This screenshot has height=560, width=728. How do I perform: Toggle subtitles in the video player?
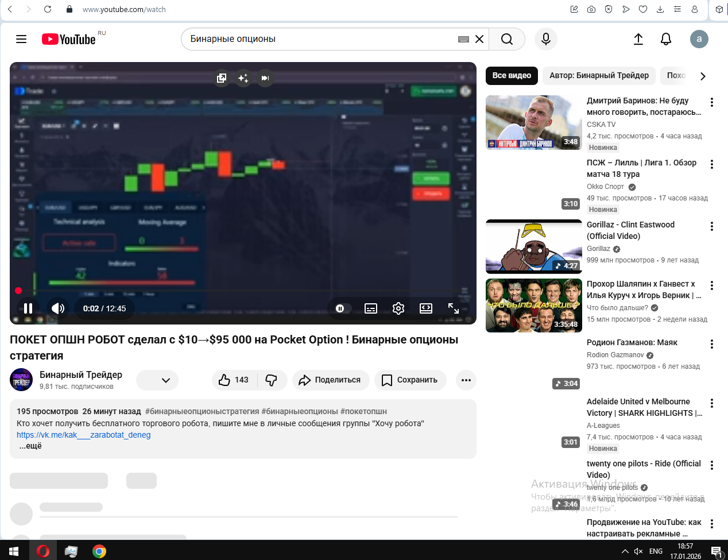click(371, 308)
